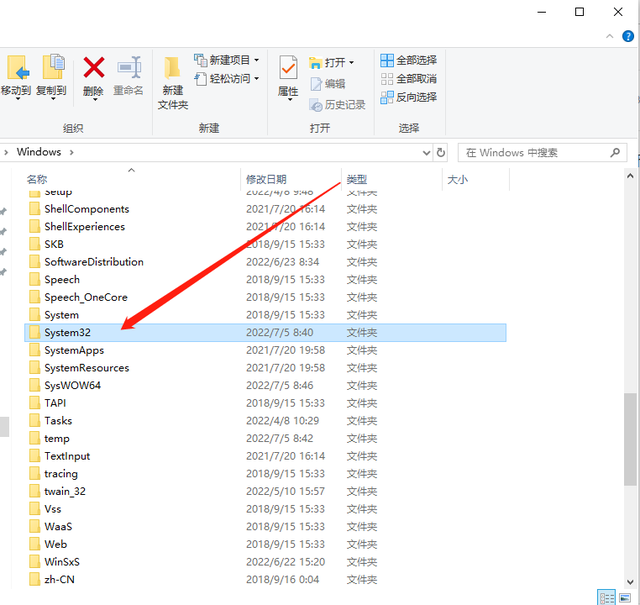Open Help with the blue question icon

coord(628,36)
